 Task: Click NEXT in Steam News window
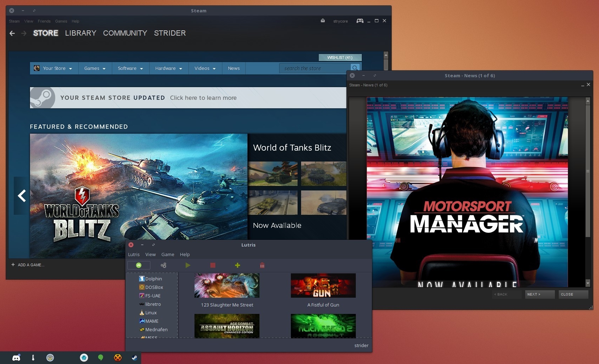point(540,294)
